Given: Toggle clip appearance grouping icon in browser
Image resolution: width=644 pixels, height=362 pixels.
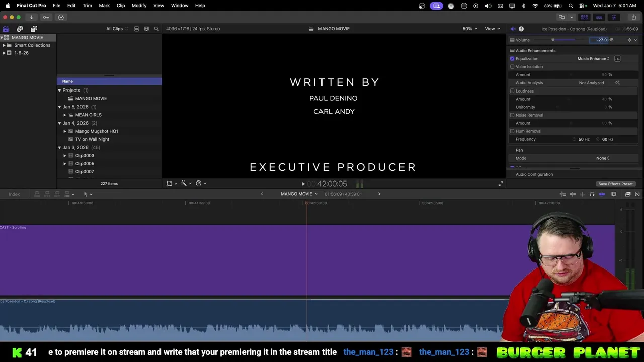Looking at the screenshot, I should pyautogui.click(x=136, y=29).
